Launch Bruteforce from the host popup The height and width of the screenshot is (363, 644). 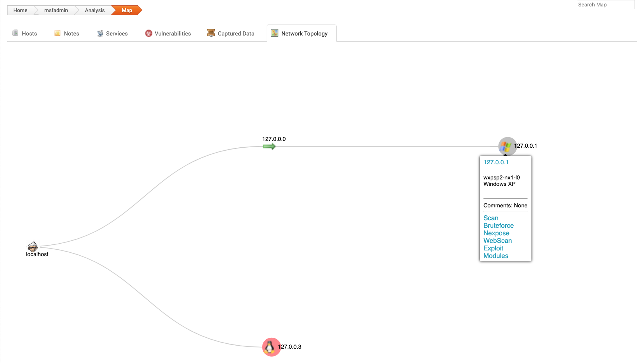[498, 226]
